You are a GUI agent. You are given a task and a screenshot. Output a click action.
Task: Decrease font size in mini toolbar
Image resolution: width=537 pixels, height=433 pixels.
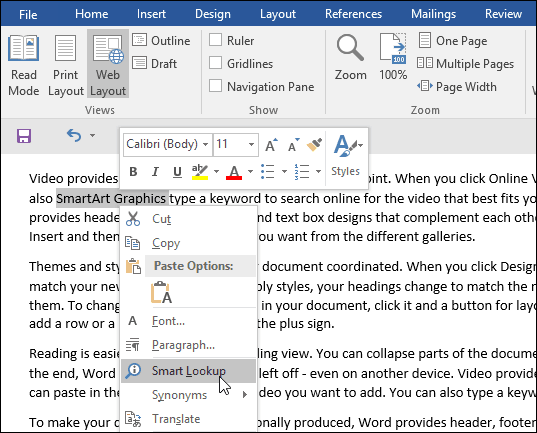click(x=294, y=145)
